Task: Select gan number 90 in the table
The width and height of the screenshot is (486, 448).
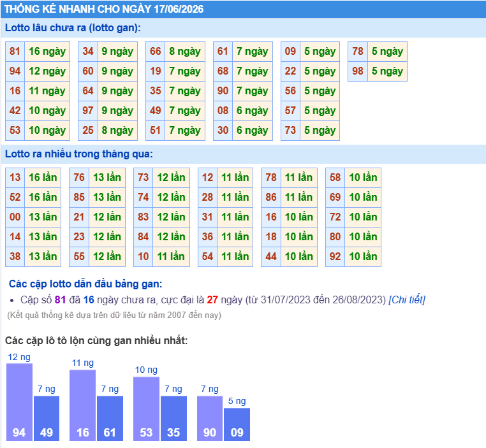Action: (223, 91)
